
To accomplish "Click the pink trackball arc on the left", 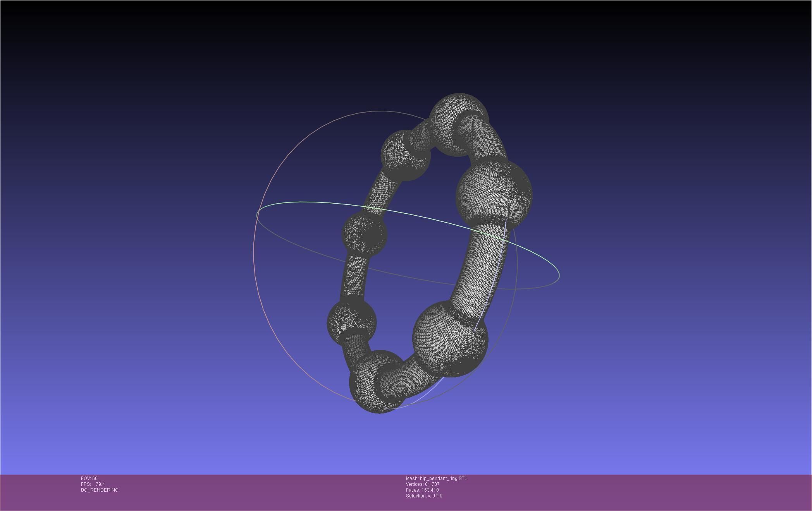I will [254, 252].
